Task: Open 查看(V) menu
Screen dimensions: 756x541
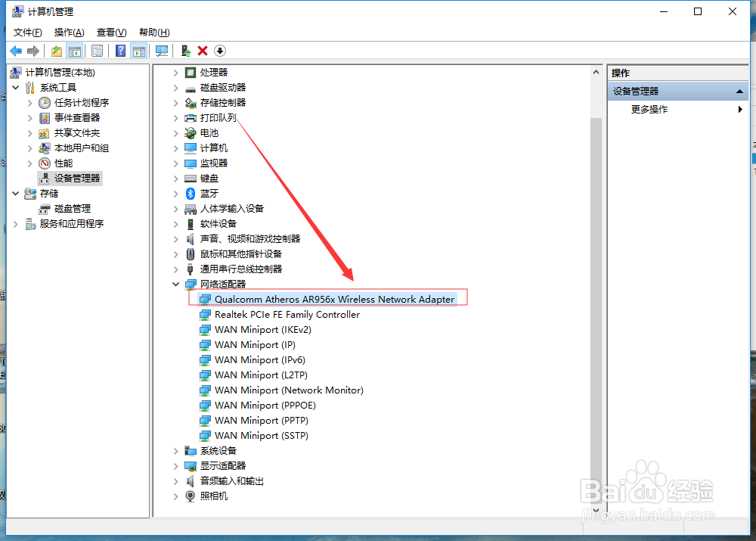Action: 111,33
